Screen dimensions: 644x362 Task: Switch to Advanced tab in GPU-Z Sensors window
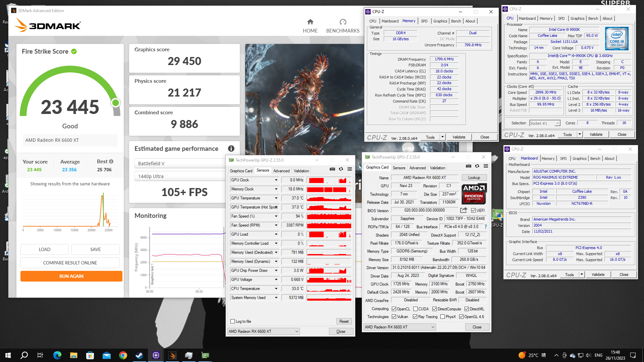point(281,171)
